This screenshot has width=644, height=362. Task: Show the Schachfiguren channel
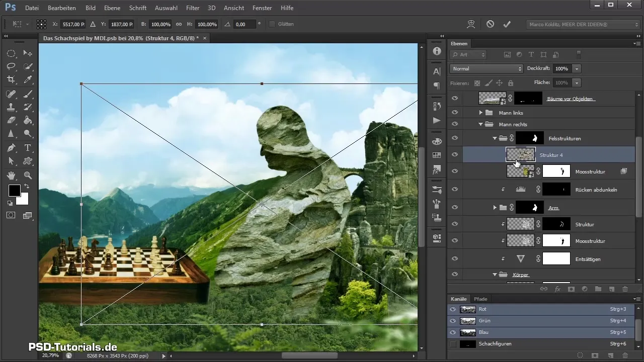point(453,344)
